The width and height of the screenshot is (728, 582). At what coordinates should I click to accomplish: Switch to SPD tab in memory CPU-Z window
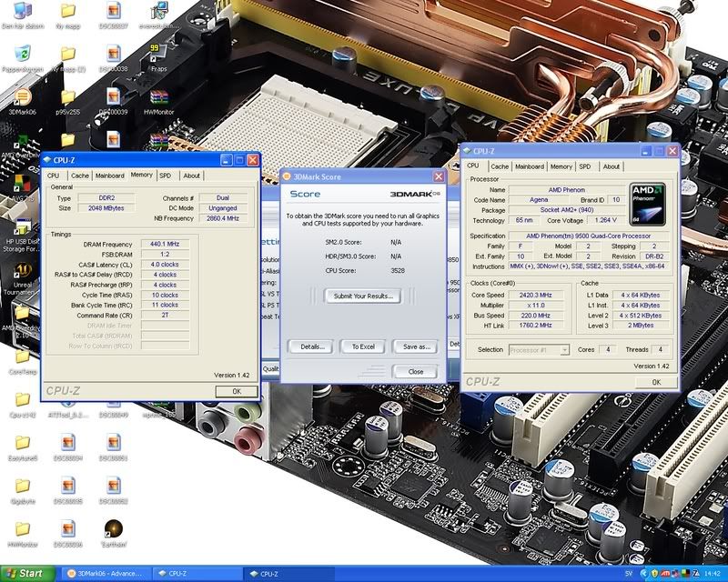click(165, 176)
